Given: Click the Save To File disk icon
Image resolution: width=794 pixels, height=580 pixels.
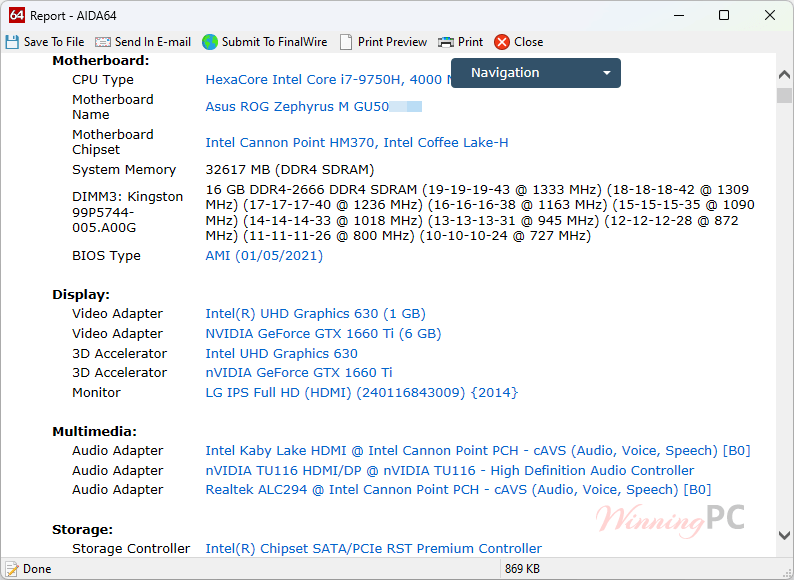Looking at the screenshot, I should click(12, 42).
